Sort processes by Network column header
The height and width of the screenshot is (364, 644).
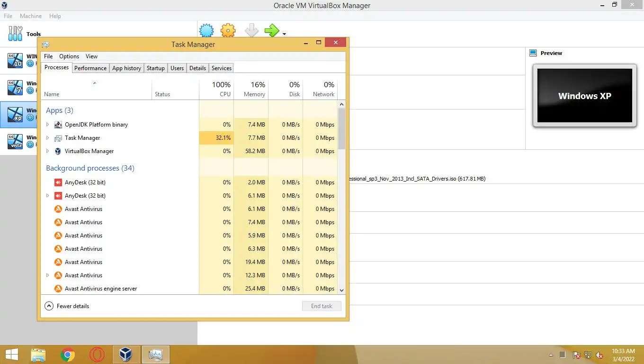click(320, 89)
